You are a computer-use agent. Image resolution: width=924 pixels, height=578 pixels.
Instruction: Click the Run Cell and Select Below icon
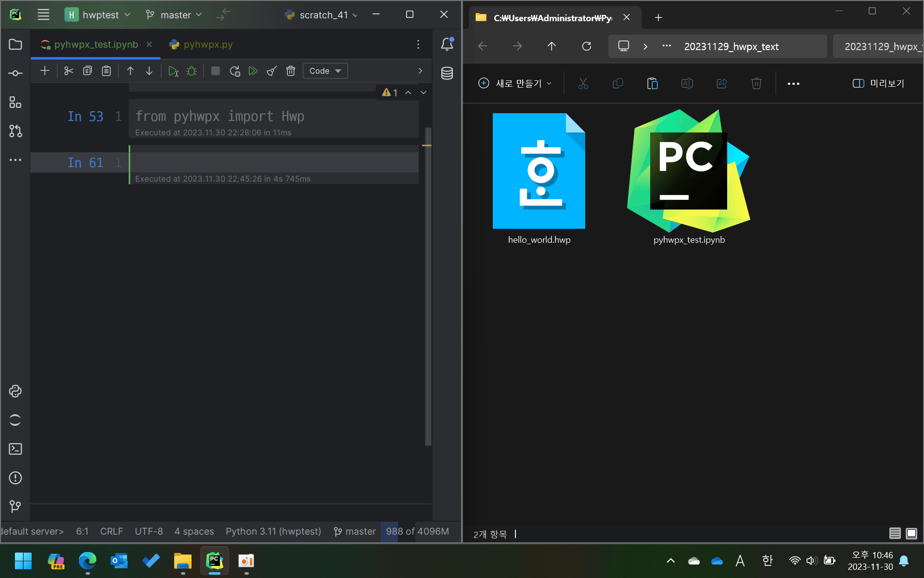[173, 71]
